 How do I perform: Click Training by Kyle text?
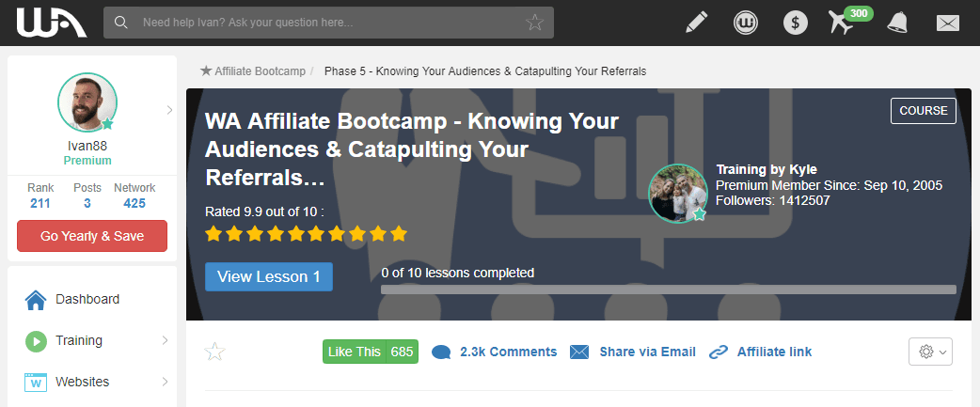click(767, 169)
